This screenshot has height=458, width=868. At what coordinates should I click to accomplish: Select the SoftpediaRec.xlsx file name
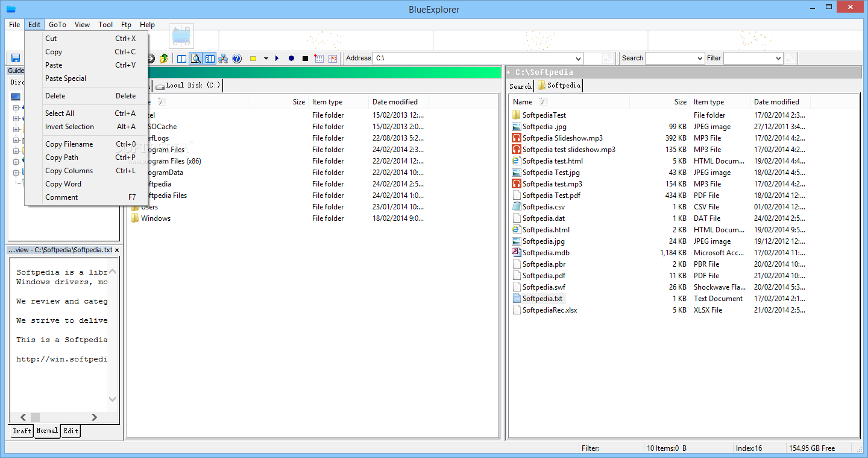pyautogui.click(x=550, y=310)
